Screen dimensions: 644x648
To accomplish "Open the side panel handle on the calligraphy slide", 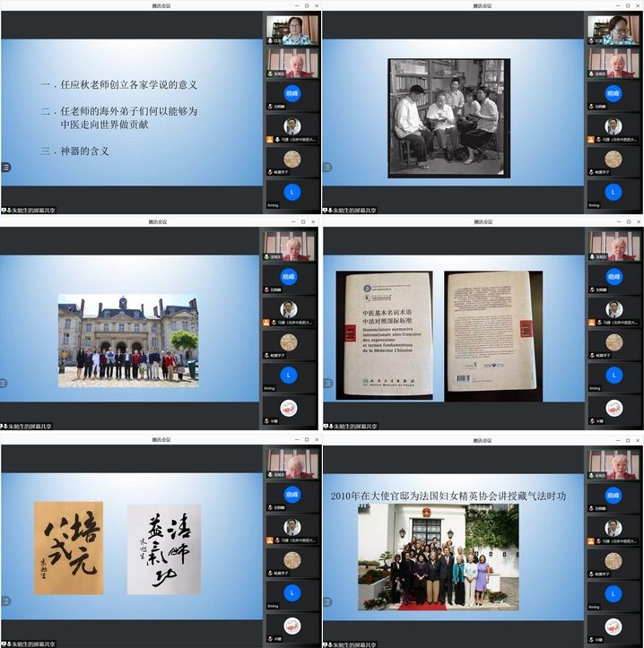I will coord(5,599).
